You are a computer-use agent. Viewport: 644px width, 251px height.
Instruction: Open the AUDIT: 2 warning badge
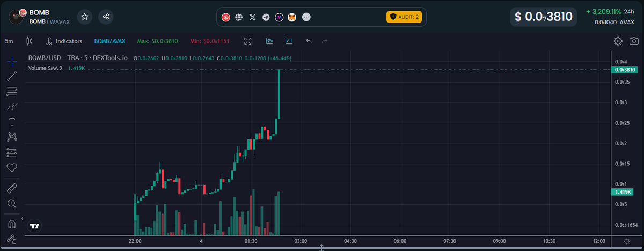(404, 17)
